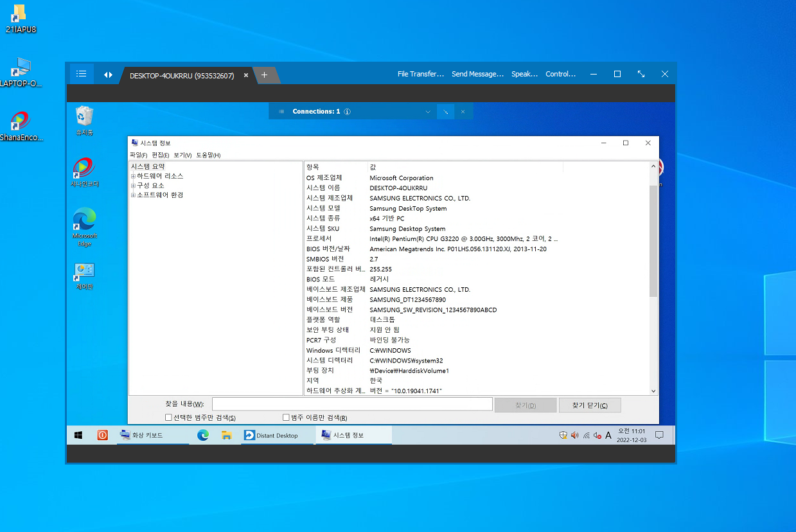The height and width of the screenshot is (532, 796).
Task: Select the 베이스보드 제품 row
Action: pos(476,299)
